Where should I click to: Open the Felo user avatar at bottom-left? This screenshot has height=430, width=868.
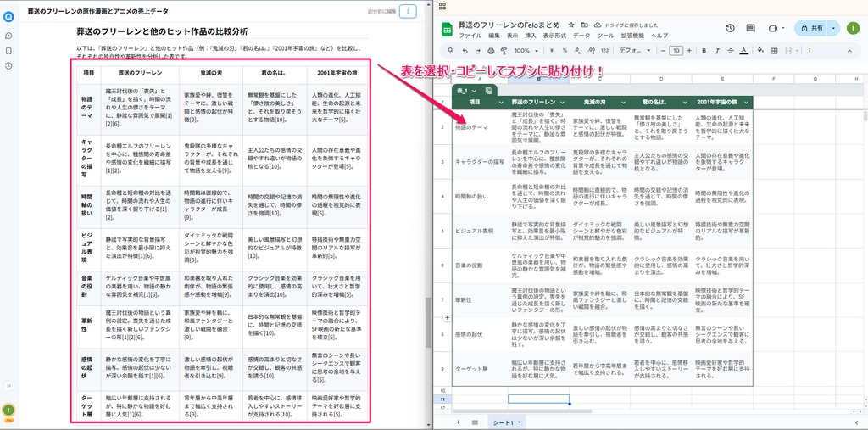[x=8, y=410]
